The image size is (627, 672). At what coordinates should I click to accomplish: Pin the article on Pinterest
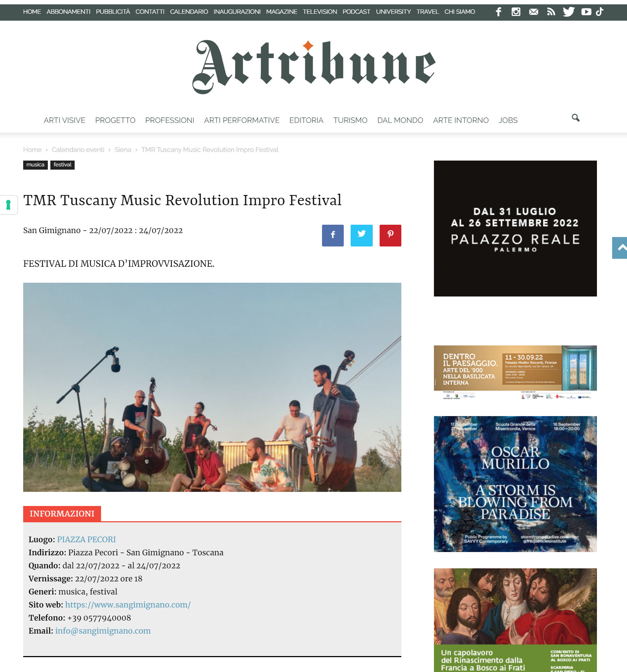(390, 236)
